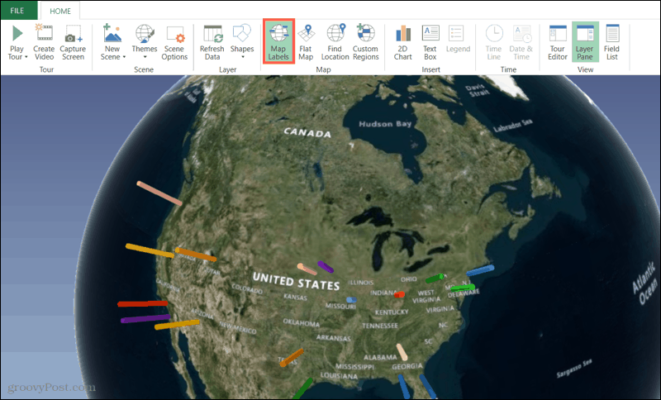Show the Field List
The image size is (661, 400).
pyautogui.click(x=612, y=40)
